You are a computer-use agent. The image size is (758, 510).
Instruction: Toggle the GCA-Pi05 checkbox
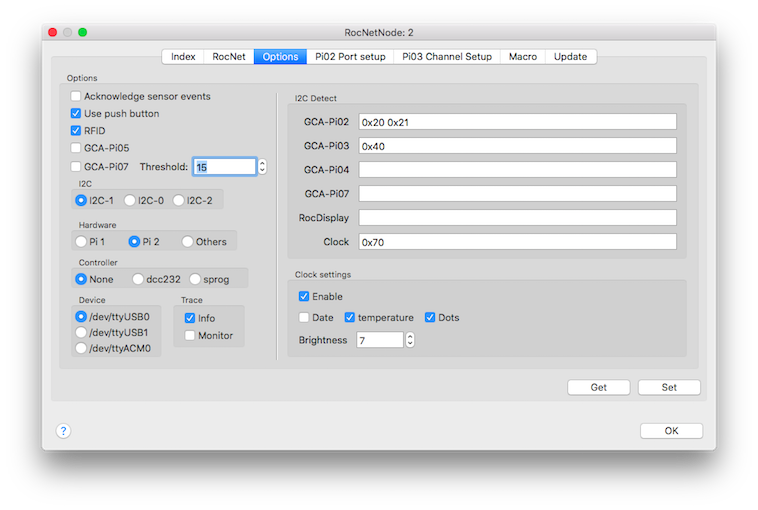76,148
